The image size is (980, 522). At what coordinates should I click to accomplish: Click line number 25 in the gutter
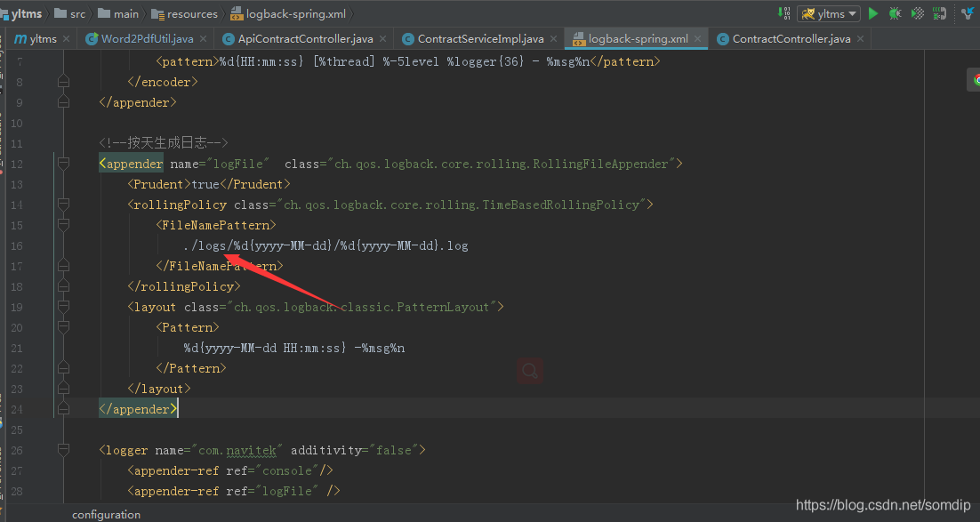17,430
